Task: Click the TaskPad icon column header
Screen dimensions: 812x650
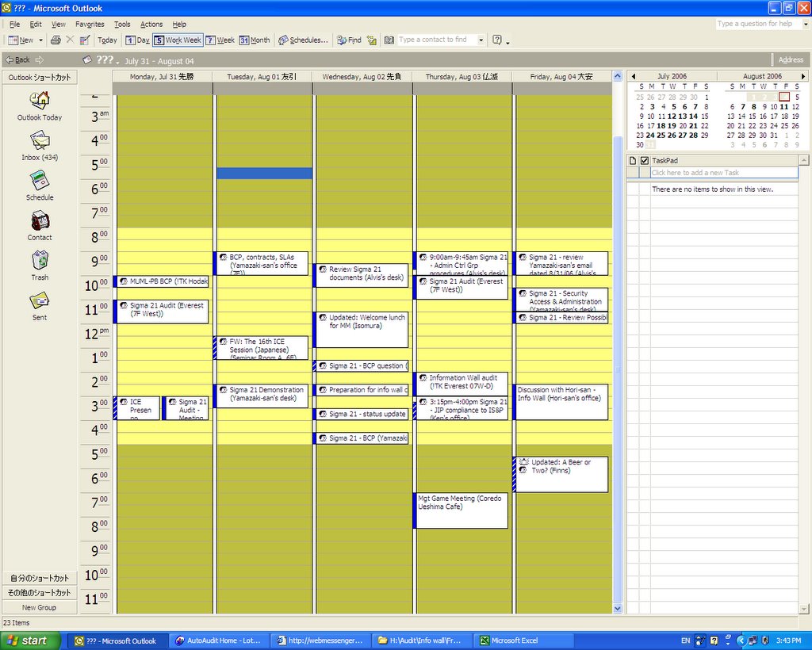Action: coord(632,160)
